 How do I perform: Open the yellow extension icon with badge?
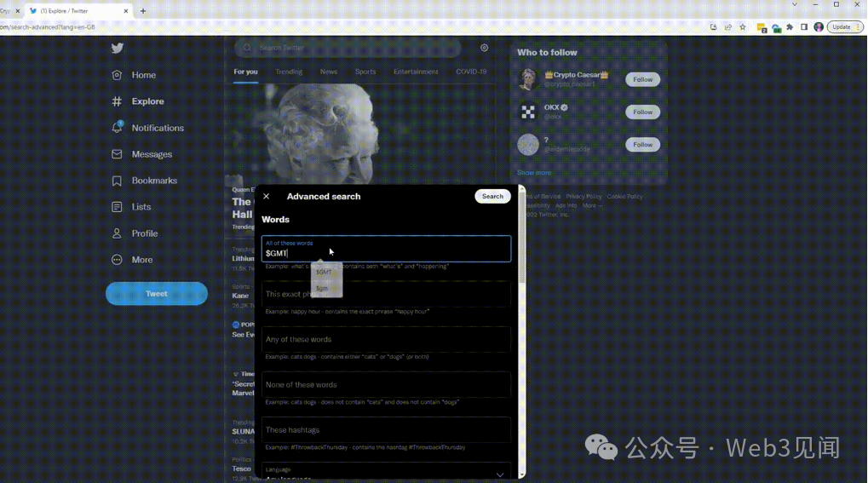[x=762, y=27]
